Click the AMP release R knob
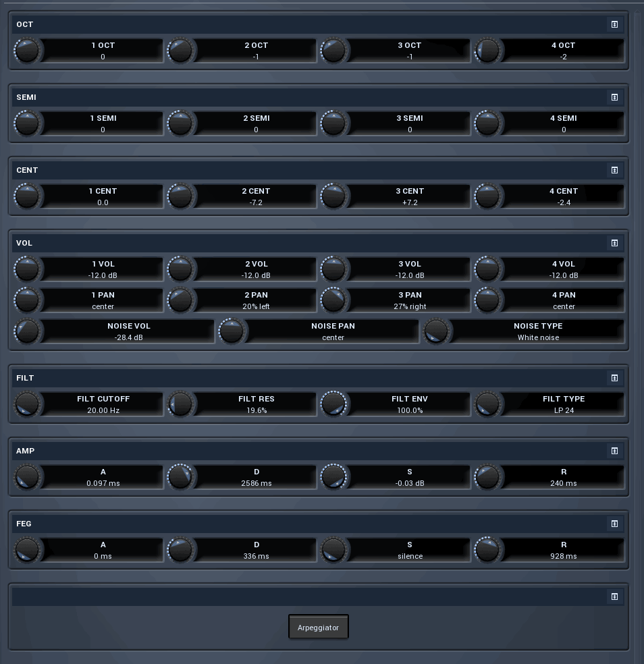Image resolution: width=644 pixels, height=664 pixels. (487, 477)
